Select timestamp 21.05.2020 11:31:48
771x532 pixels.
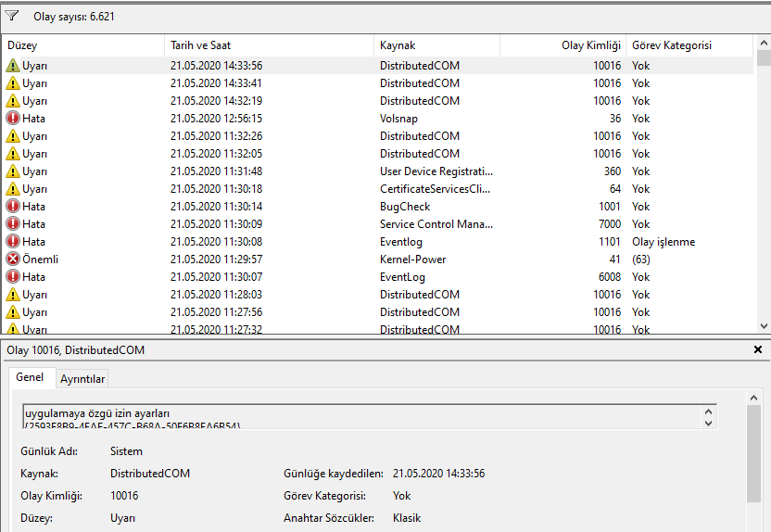point(216,171)
